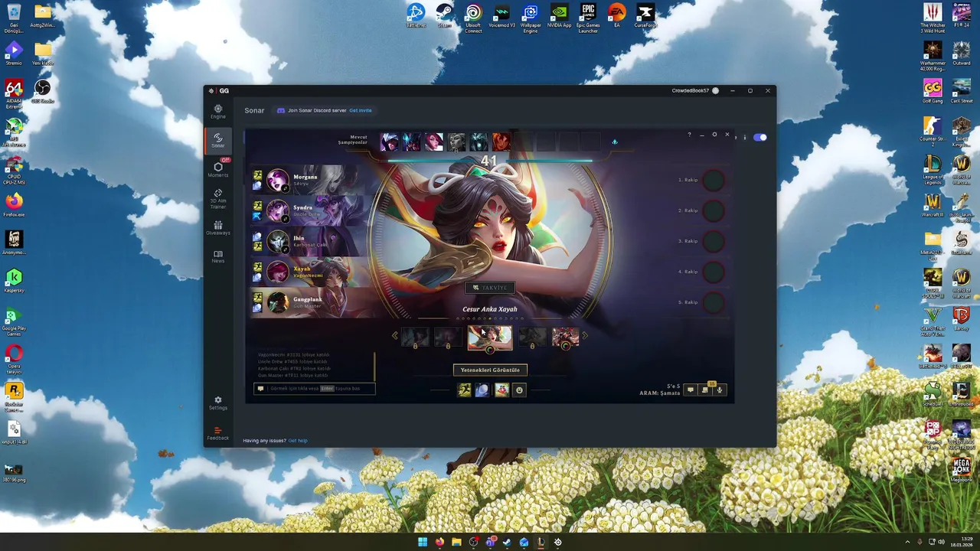Image resolution: width=980 pixels, height=551 pixels.
Task: Select Syndra's team row
Action: [x=312, y=210]
